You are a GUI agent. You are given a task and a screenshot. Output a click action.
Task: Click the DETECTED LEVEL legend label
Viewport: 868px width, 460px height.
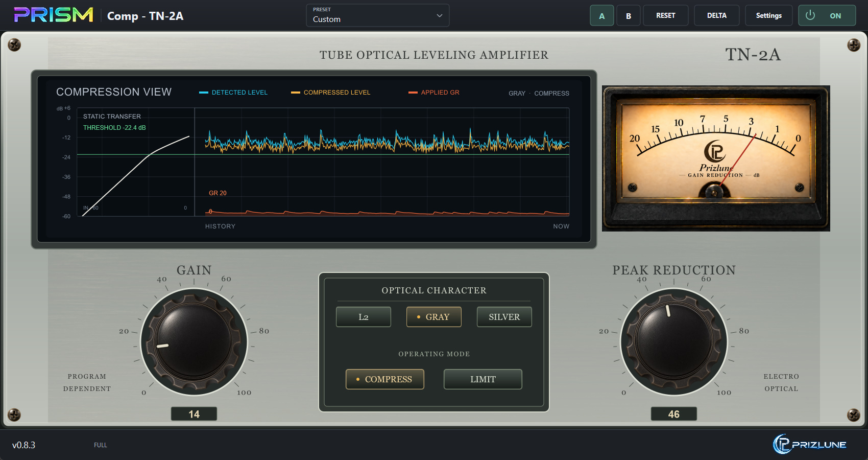coord(233,93)
